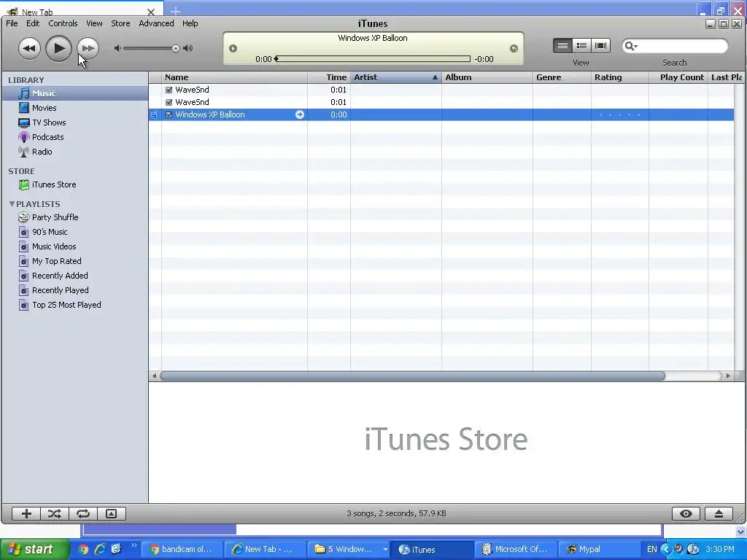The height and width of the screenshot is (560, 747).
Task: Open the Advanced menu
Action: [156, 23]
